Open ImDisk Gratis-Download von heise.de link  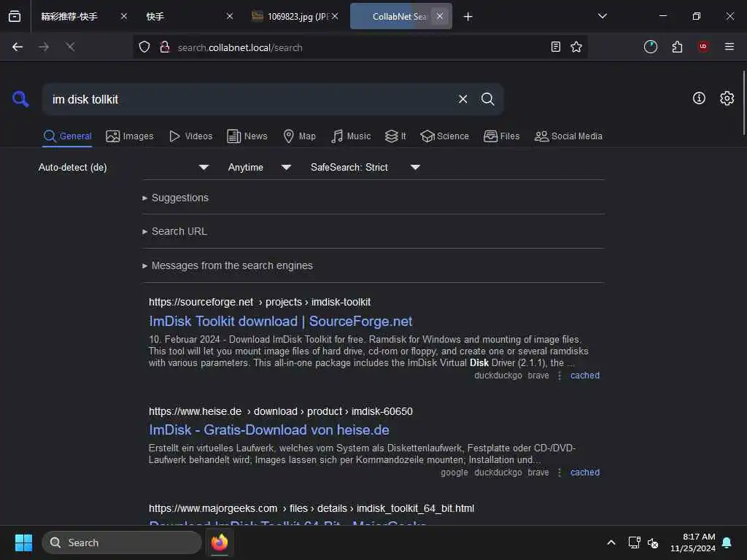click(x=268, y=430)
